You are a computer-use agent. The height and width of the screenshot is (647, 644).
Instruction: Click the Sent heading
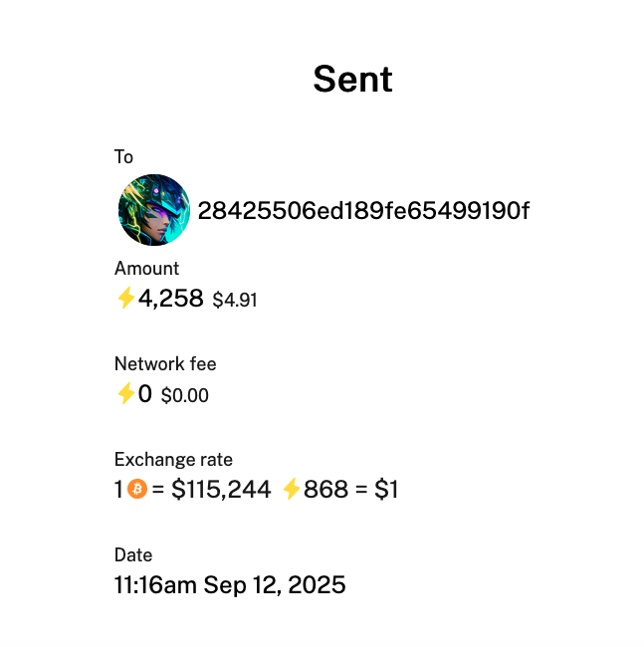click(x=352, y=79)
